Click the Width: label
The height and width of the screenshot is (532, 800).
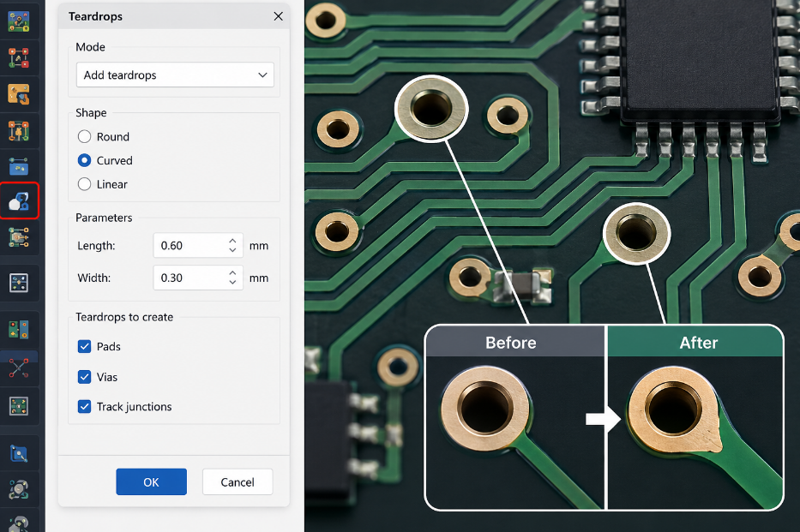point(93,278)
